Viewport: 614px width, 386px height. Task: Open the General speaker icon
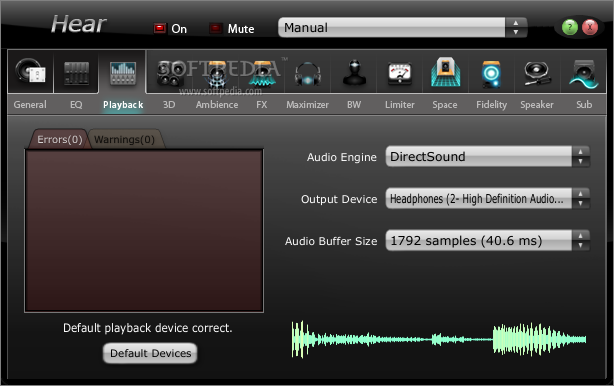click(x=30, y=72)
